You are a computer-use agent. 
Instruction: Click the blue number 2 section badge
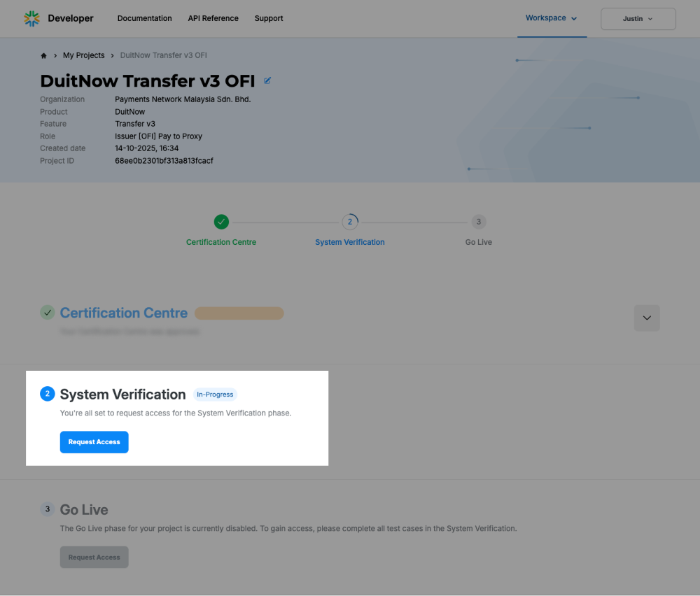tap(48, 394)
